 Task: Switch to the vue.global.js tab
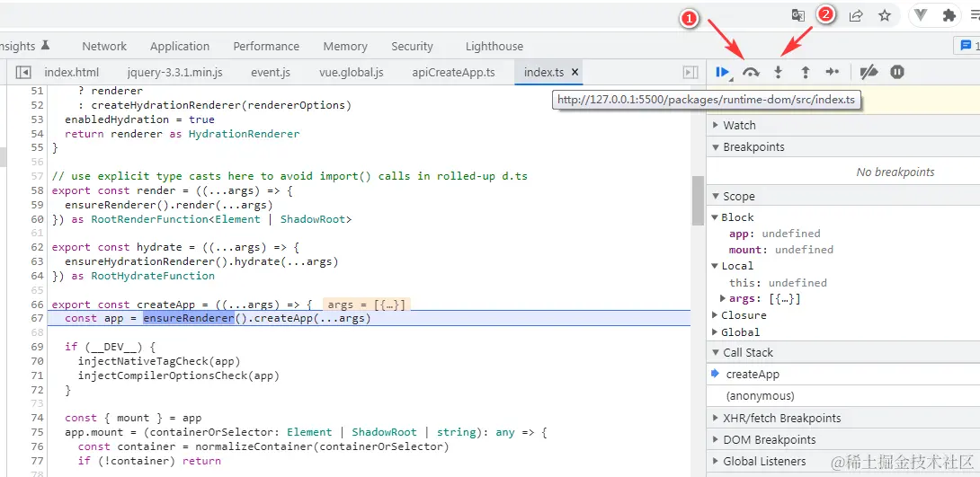point(352,73)
